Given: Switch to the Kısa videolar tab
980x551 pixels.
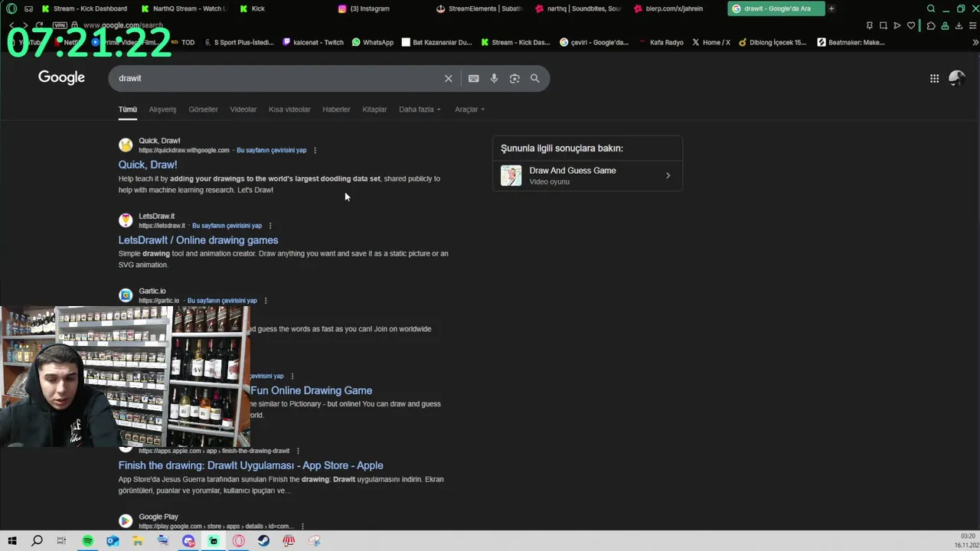Looking at the screenshot, I should pos(289,109).
